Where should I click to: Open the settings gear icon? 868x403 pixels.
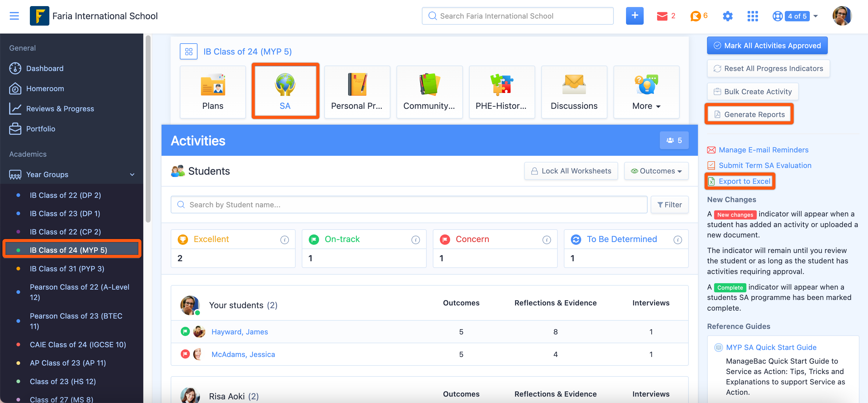(x=727, y=16)
